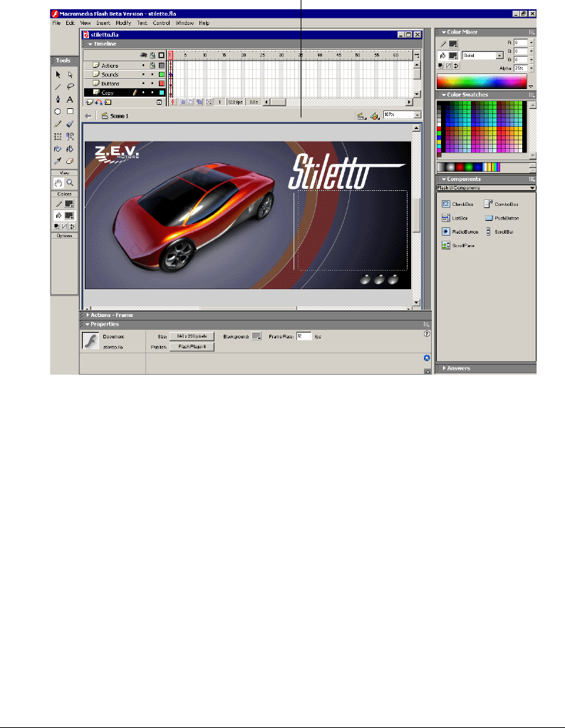The width and height of the screenshot is (565, 728).
Task: Click the Flash Player 6 publish button
Action: click(x=192, y=347)
